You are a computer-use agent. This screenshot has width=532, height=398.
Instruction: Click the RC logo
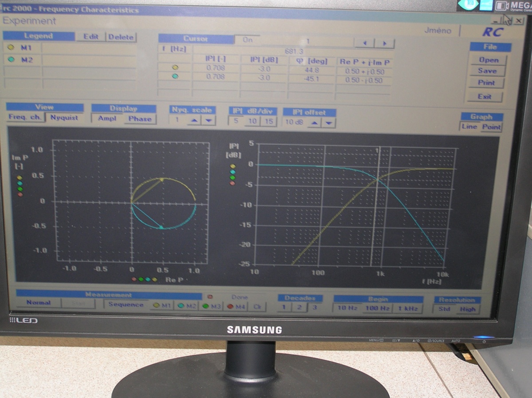(492, 32)
